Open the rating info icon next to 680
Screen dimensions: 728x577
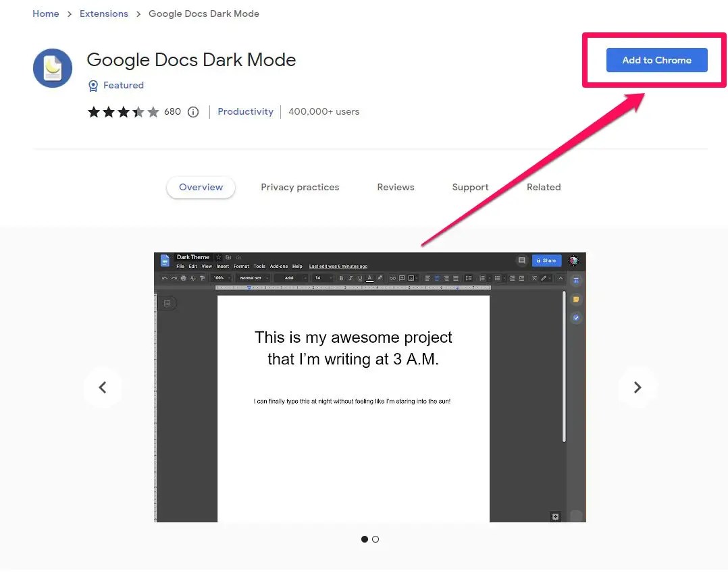(x=193, y=112)
